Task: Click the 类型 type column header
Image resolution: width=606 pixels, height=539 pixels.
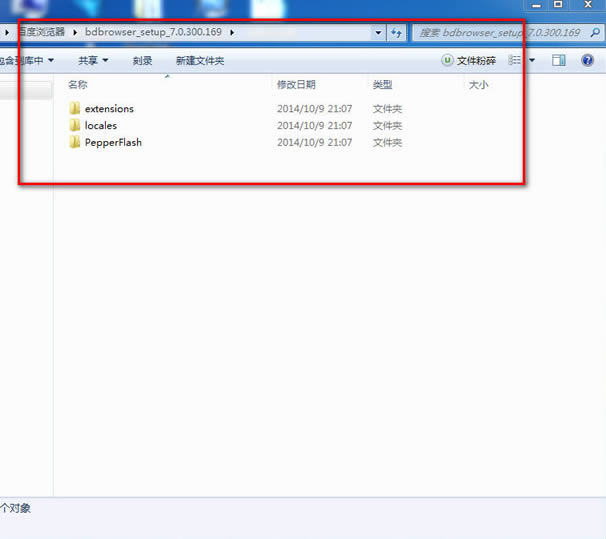Action: [382, 84]
